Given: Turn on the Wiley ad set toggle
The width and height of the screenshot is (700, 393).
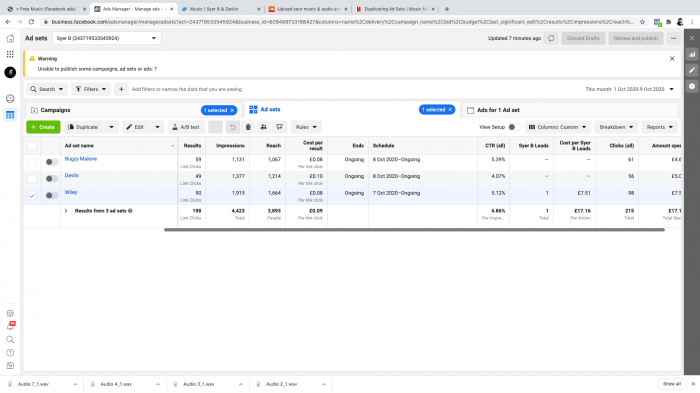Looking at the screenshot, I should pos(52,196).
